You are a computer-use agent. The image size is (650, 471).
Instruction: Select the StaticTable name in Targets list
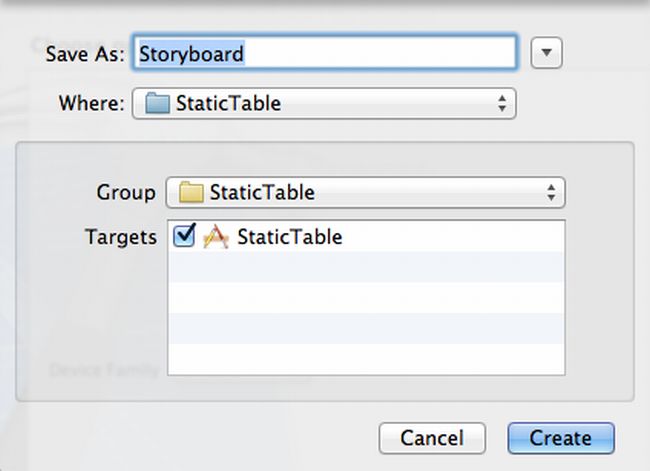(289, 237)
